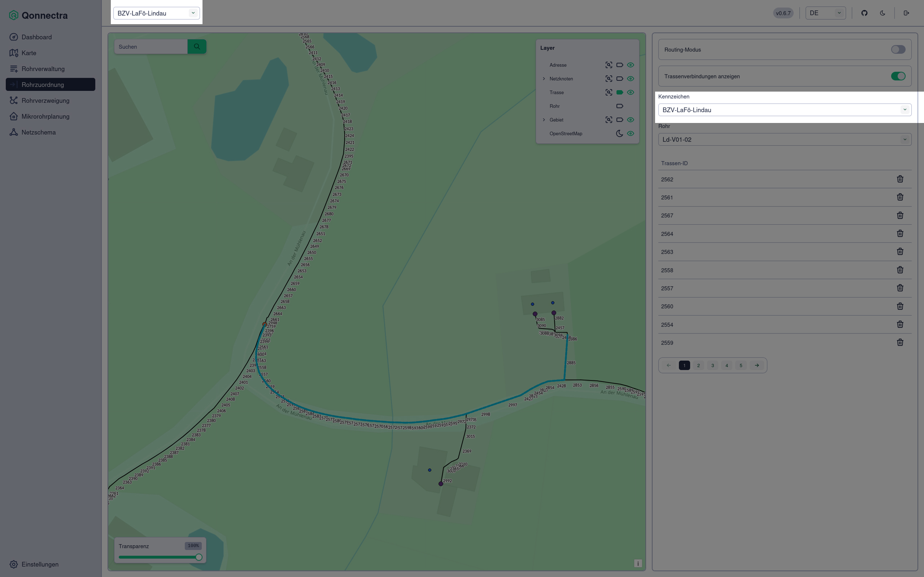Click the green map search button
Image resolution: width=924 pixels, height=577 pixels.
197,47
